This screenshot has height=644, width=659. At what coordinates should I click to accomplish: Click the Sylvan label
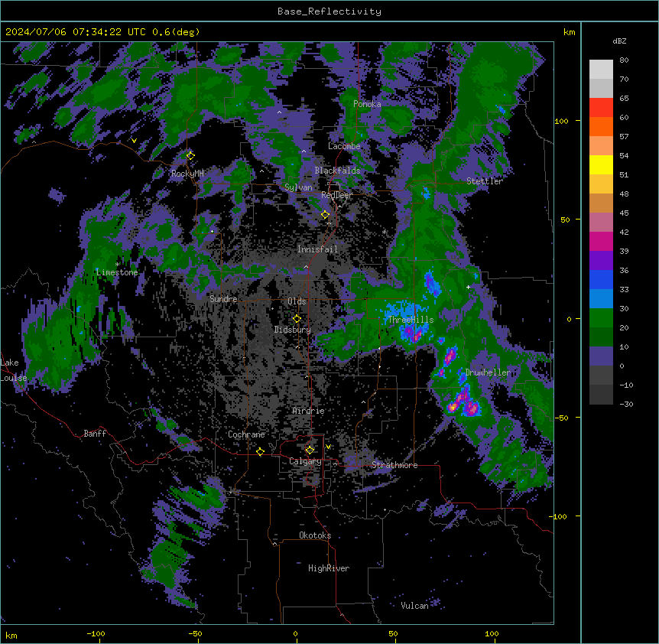(298, 187)
